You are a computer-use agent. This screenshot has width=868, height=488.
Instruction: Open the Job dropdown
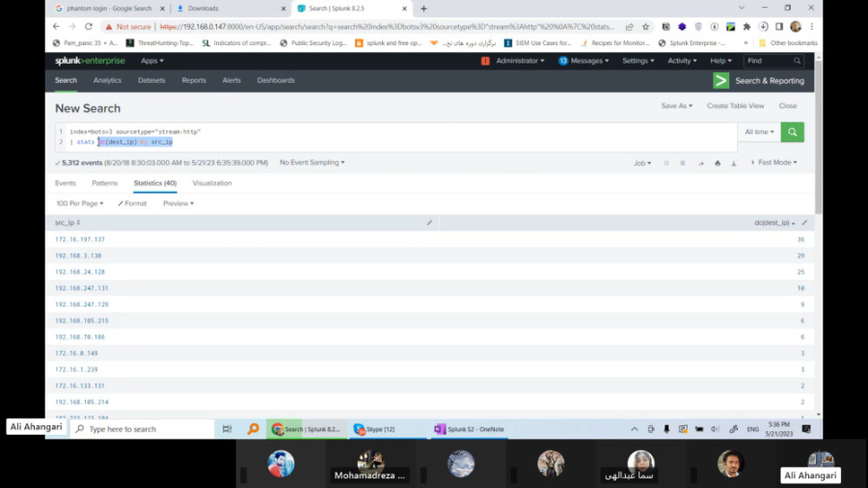(x=642, y=163)
